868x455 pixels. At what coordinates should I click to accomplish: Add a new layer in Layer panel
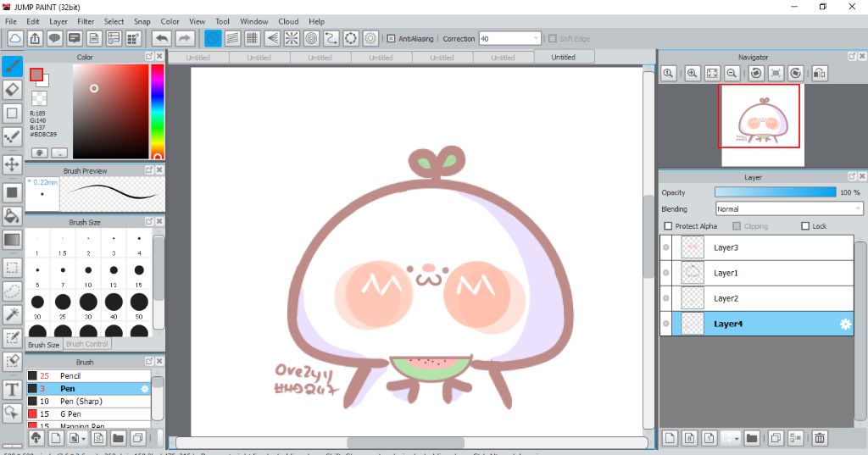click(670, 438)
